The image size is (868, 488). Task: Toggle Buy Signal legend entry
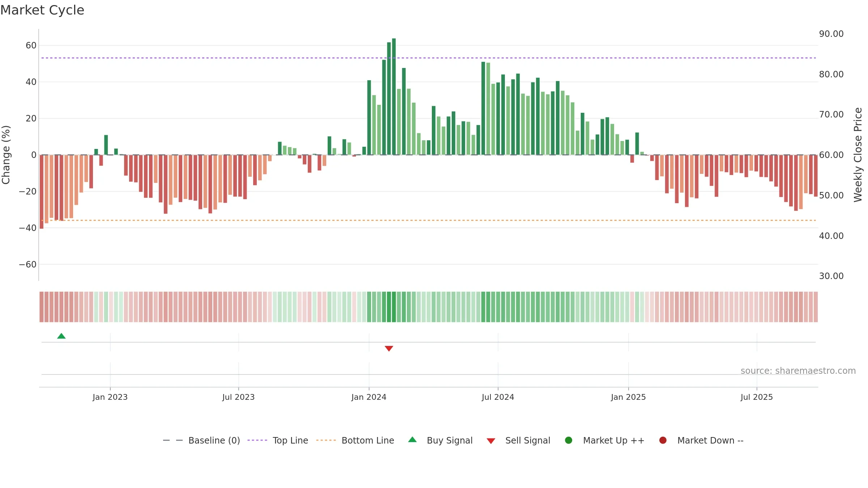pyautogui.click(x=440, y=440)
